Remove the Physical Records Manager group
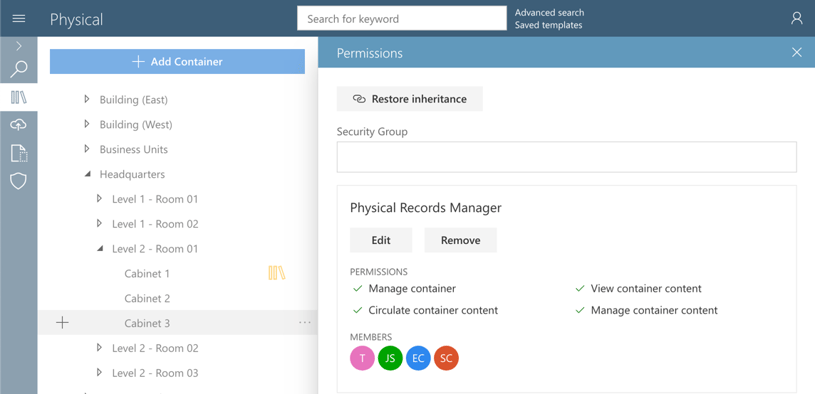 point(461,240)
